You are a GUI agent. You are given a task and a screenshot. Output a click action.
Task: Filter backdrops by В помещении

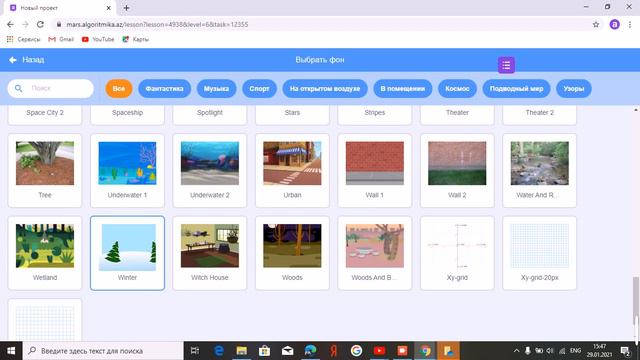click(403, 89)
